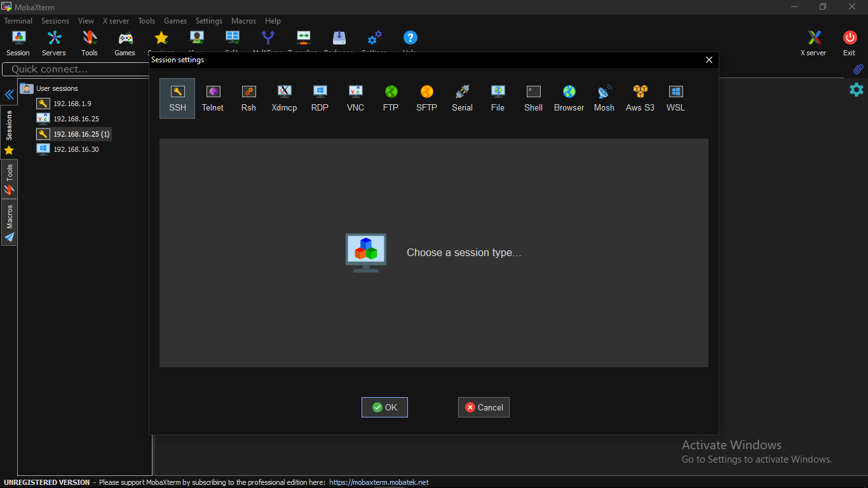Open the Settings menu in menu bar
The image size is (868, 488).
pos(209,21)
